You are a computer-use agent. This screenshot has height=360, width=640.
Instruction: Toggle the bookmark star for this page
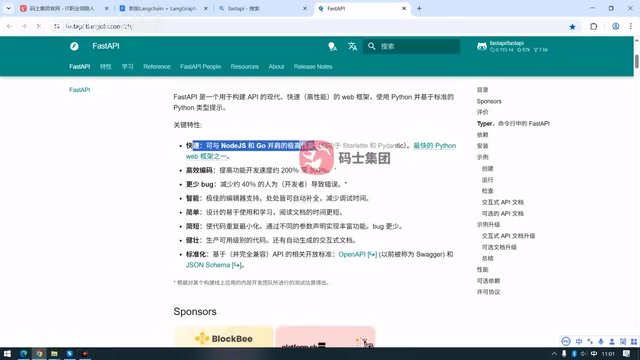point(572,27)
